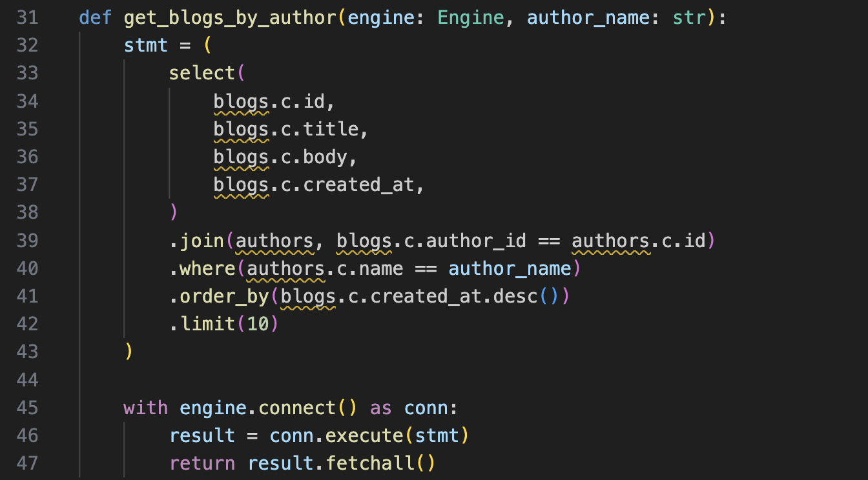Click the author_name parameter in the signature
Viewport: 868px width, 480px height.
click(588, 17)
